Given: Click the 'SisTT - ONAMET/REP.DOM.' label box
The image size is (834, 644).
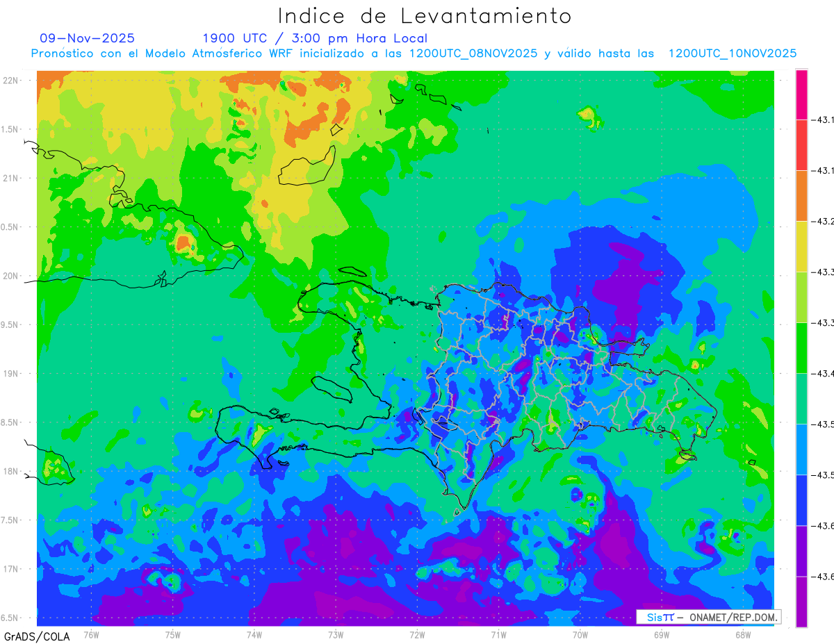Looking at the screenshot, I should pyautogui.click(x=708, y=617).
